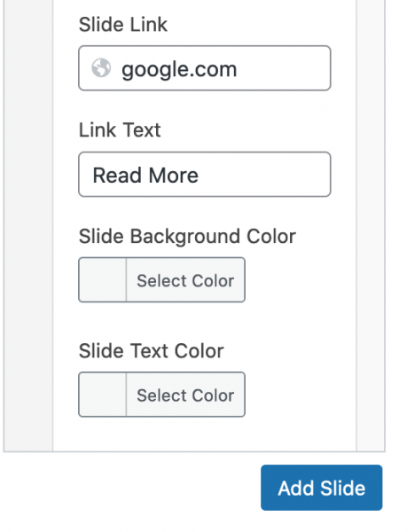Click into the Link Text input box
Image resolution: width=407 pixels, height=532 pixels.
205,175
